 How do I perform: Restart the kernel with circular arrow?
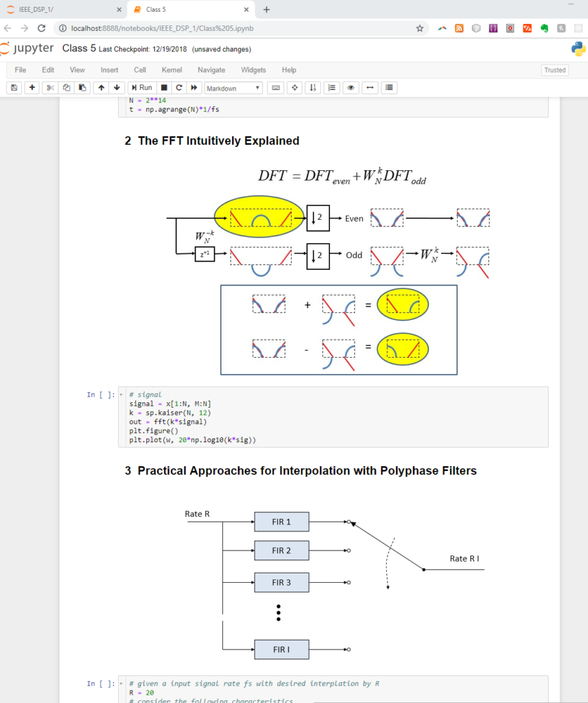pyautogui.click(x=179, y=88)
